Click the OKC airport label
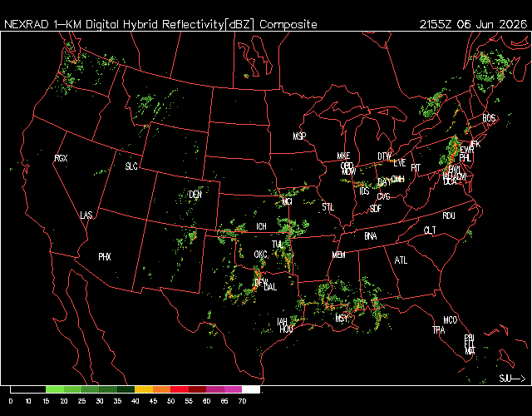The height and width of the screenshot is (416, 532). (x=260, y=255)
